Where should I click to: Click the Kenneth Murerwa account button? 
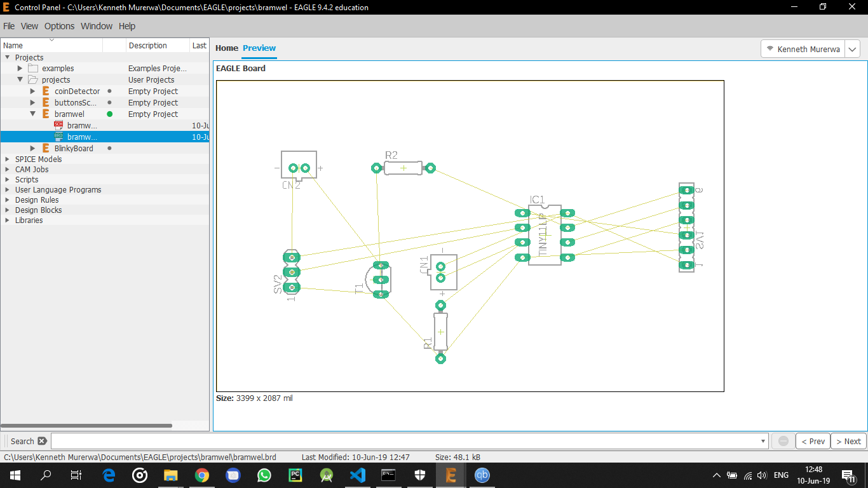point(803,49)
